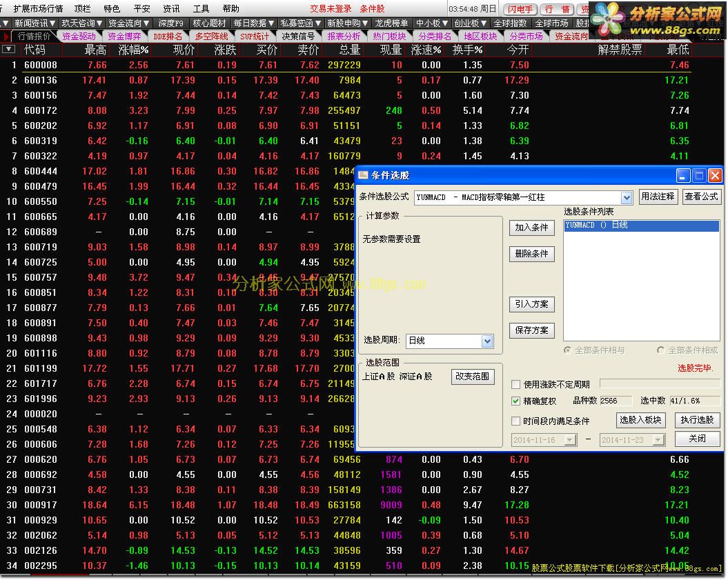
Task: Click the 加入条件 button
Action: 531,228
